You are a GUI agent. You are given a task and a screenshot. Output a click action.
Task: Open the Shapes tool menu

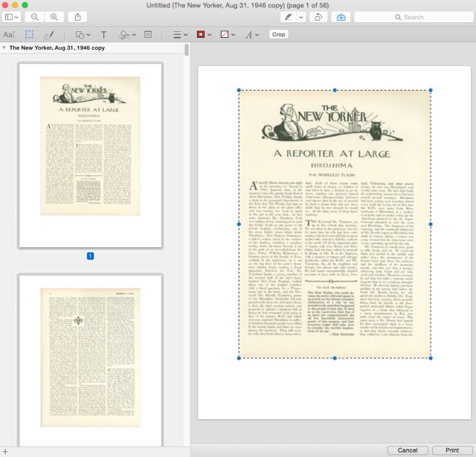83,35
